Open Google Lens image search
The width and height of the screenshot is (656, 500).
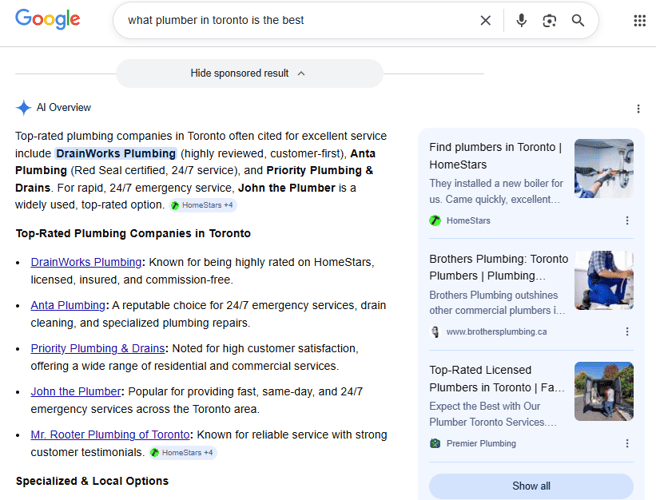(x=549, y=20)
